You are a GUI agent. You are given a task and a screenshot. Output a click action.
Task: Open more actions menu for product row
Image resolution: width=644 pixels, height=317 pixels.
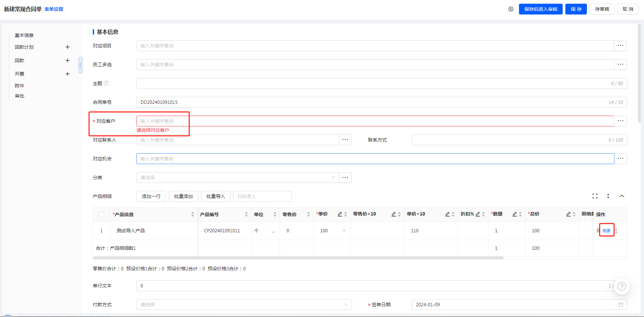(616, 231)
